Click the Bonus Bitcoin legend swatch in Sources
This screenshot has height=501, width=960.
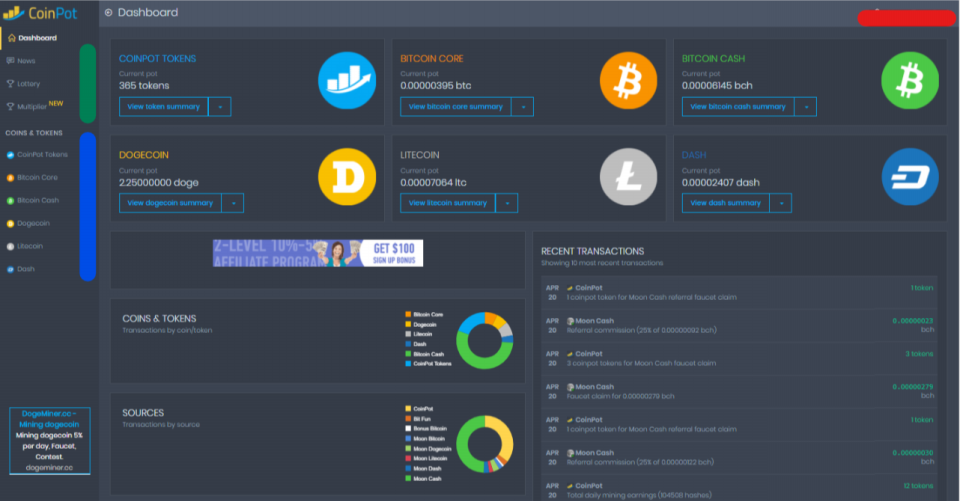[x=408, y=429]
